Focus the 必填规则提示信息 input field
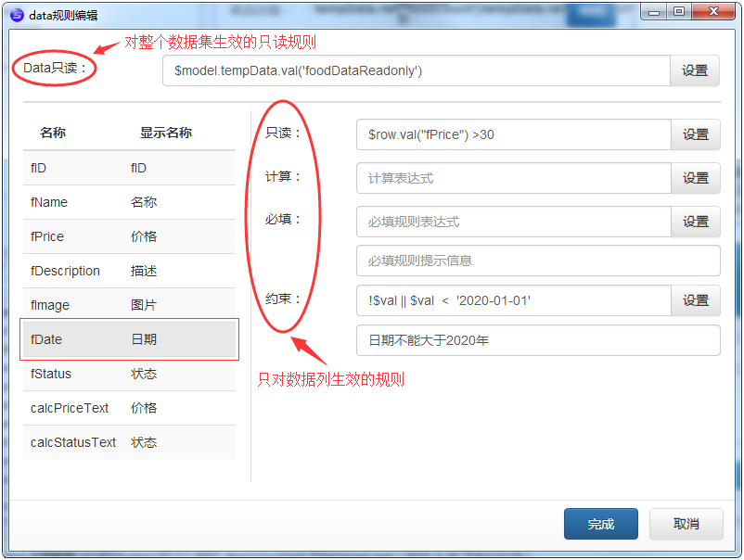This screenshot has height=560, width=744. (539, 261)
